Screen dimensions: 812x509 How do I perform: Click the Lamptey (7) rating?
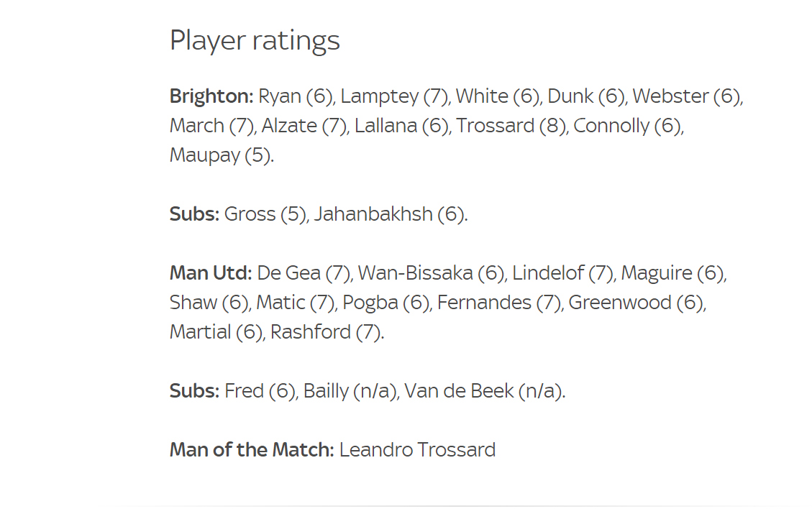point(393,97)
